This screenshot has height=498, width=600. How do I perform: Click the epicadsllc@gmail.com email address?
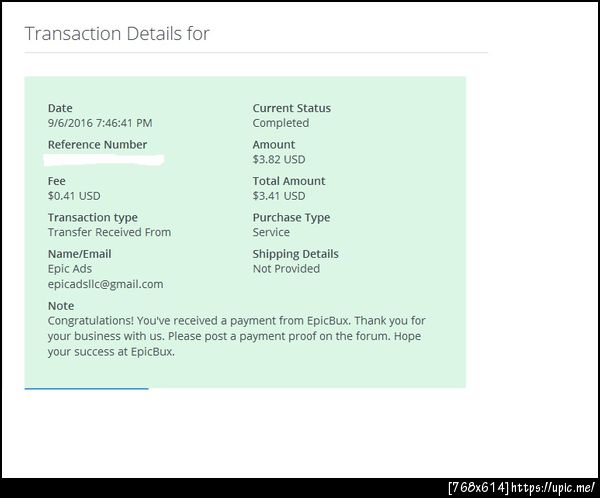(x=105, y=284)
